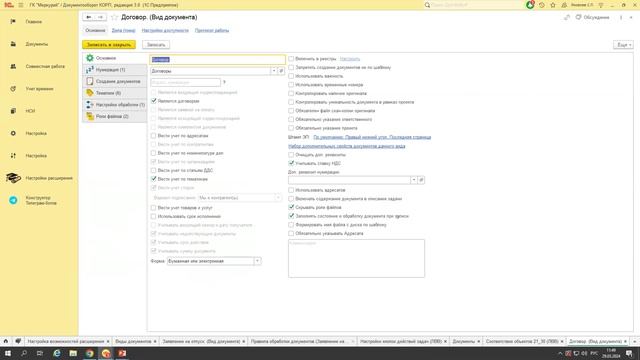The height and width of the screenshot is (360, 640).
Task: Open Windows search from taskbar
Action: tap(24, 353)
